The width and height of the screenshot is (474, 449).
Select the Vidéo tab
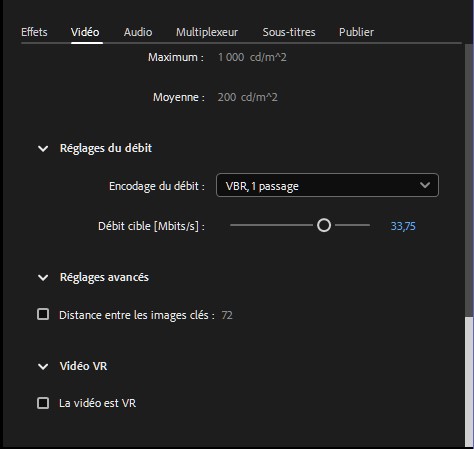pyautogui.click(x=85, y=32)
